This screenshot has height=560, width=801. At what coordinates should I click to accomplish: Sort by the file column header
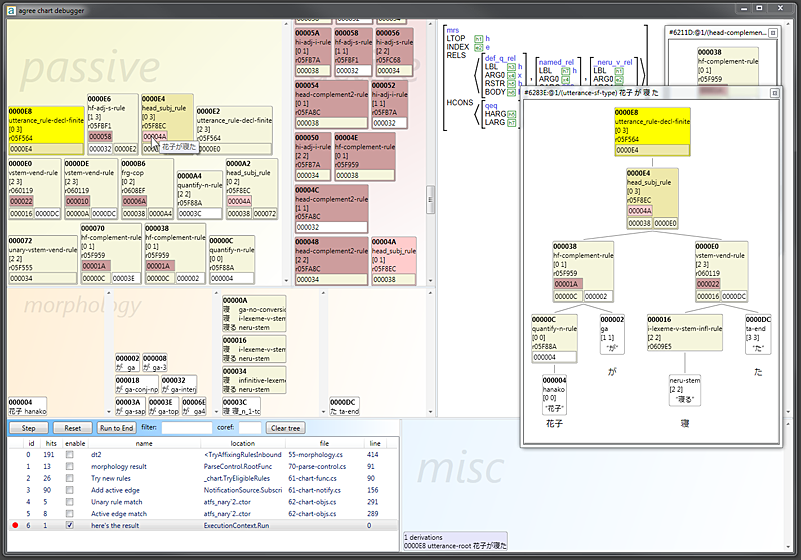[x=324, y=444]
